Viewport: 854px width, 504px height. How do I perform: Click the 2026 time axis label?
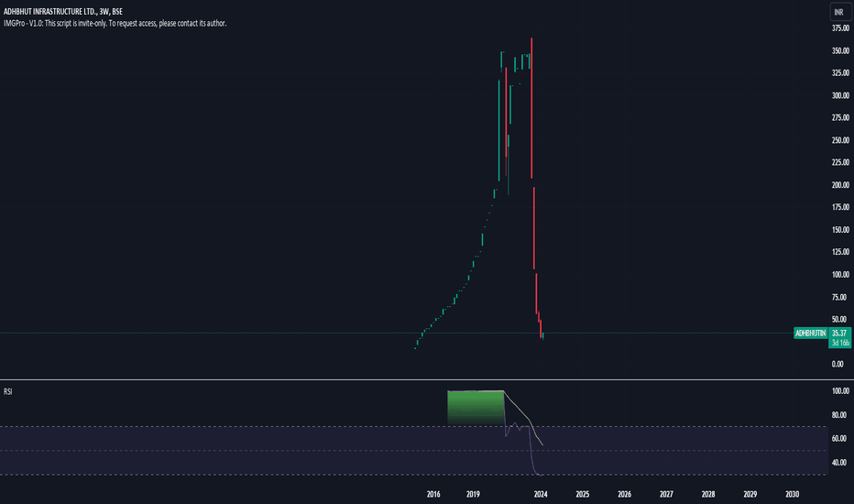point(624,494)
